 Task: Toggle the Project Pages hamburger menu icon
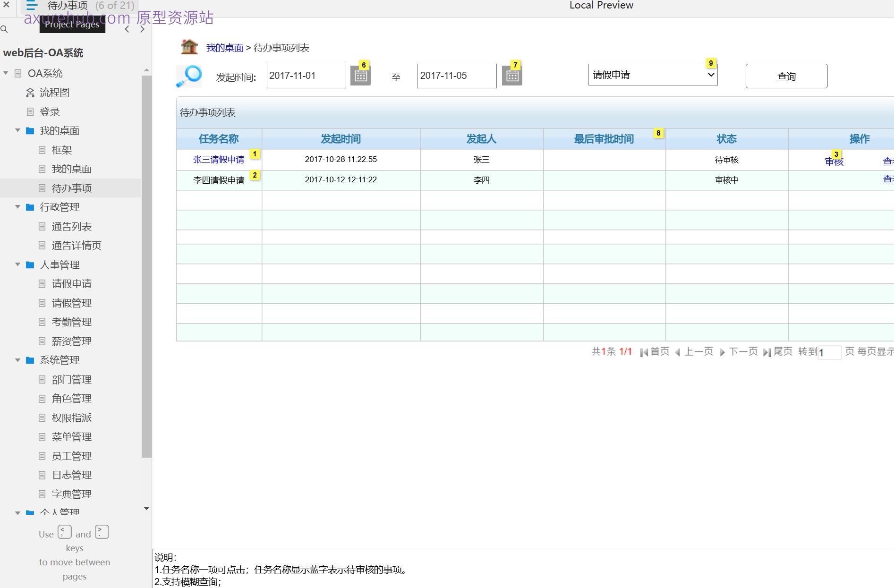(32, 6)
